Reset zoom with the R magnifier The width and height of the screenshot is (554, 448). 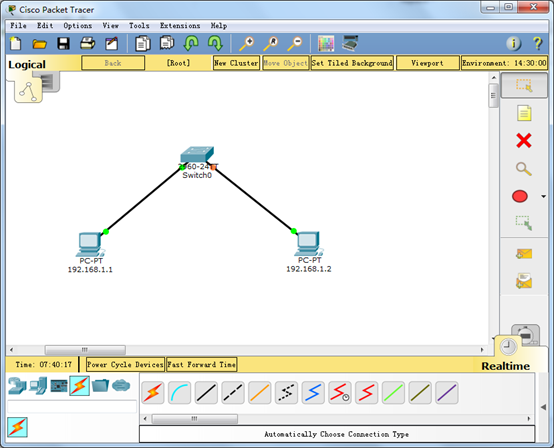click(271, 44)
